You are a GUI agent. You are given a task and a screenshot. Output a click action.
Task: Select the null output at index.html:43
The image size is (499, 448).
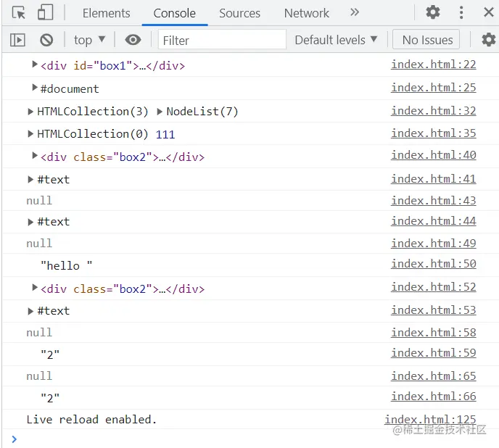[39, 201]
